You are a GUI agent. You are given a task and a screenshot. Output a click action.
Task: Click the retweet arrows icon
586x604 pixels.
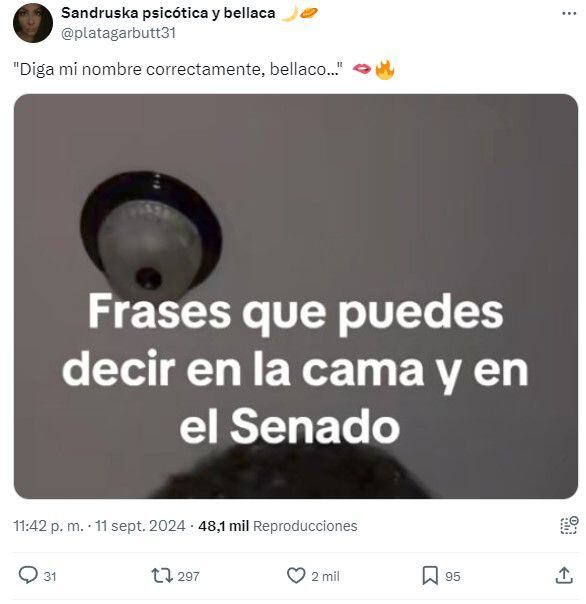tap(162, 576)
